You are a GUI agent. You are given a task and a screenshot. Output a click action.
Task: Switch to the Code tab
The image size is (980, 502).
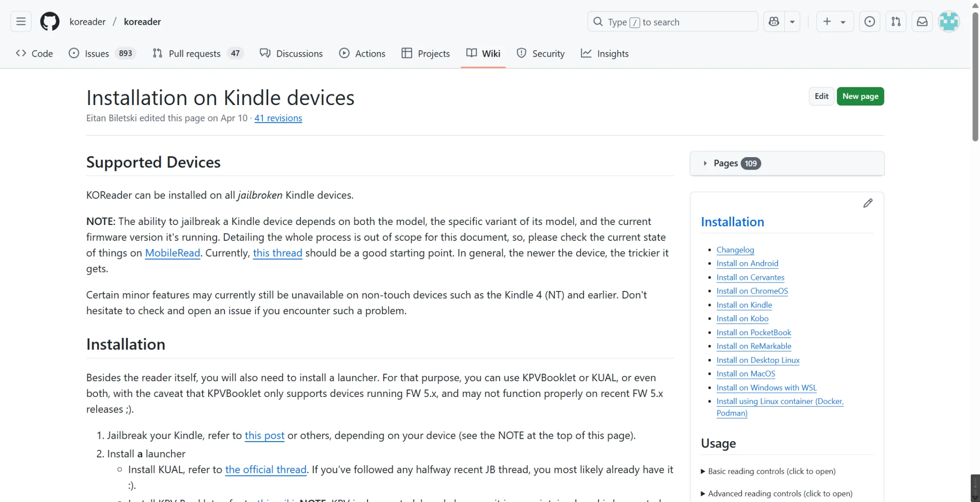click(34, 53)
